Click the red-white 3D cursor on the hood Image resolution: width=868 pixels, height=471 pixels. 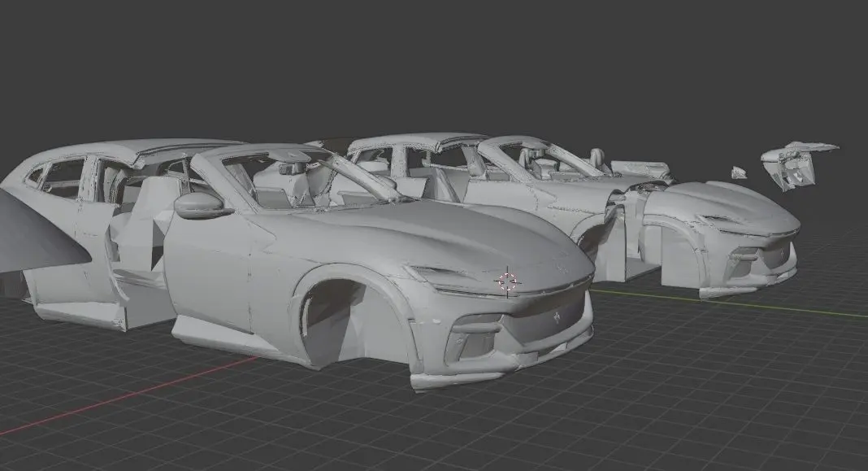[x=508, y=281]
